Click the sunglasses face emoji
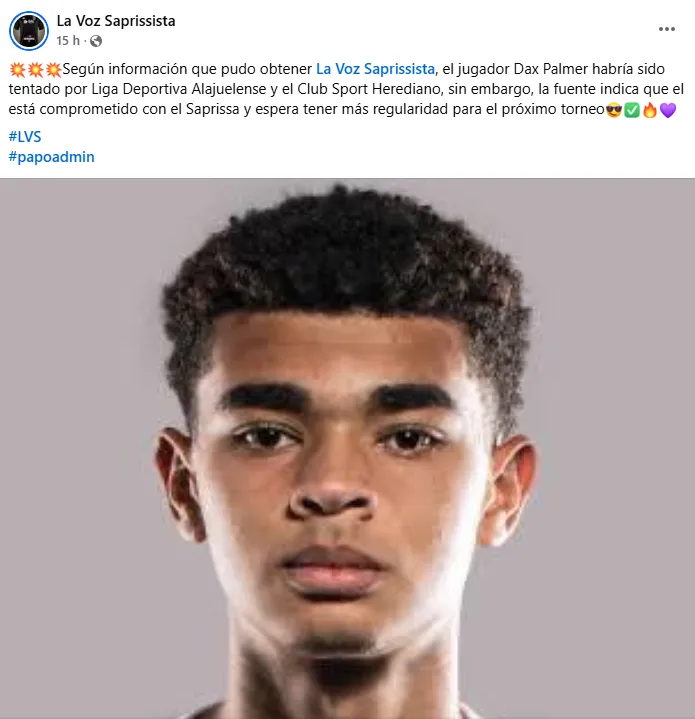The image size is (695, 719). (614, 110)
